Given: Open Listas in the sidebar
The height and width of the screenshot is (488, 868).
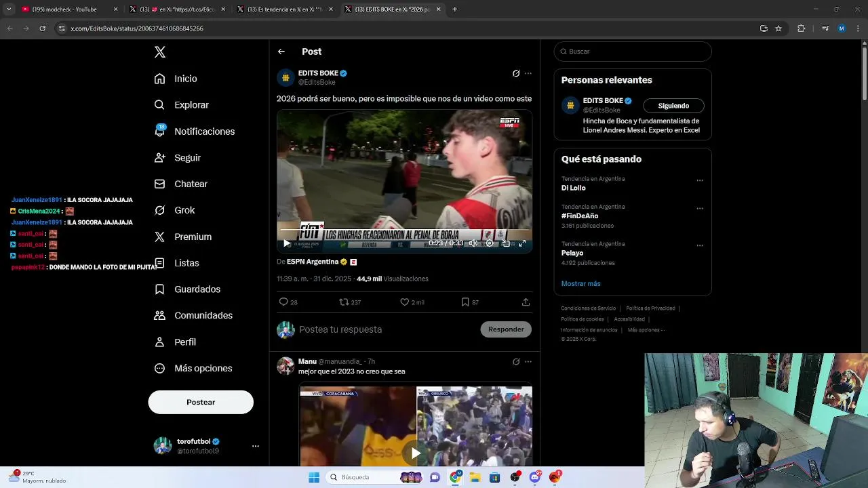Looking at the screenshot, I should (176, 263).
